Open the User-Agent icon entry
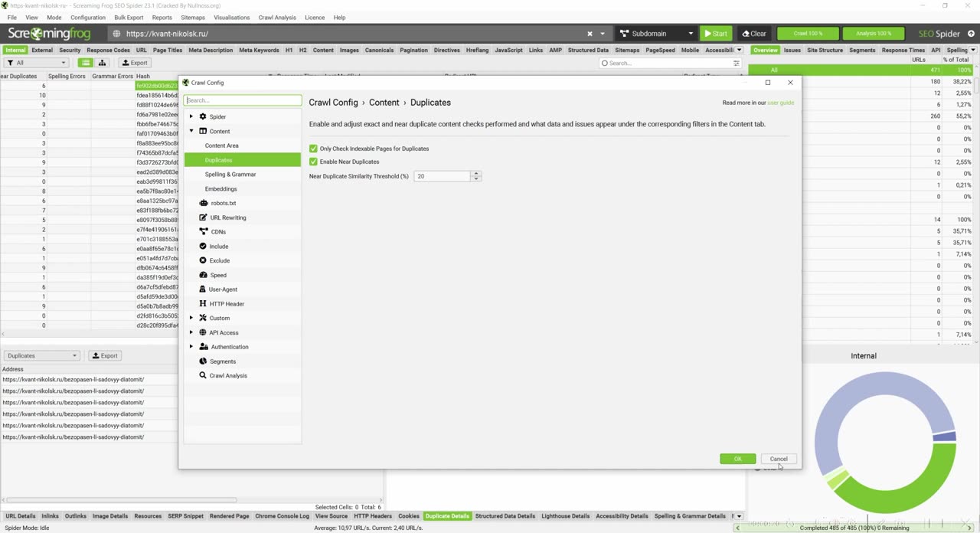This screenshot has height=533, width=980. point(203,289)
